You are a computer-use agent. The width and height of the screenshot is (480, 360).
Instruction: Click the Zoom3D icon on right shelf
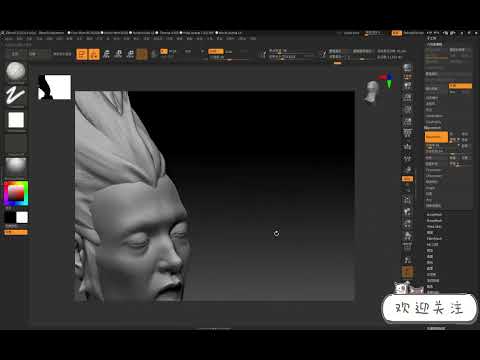(407, 224)
